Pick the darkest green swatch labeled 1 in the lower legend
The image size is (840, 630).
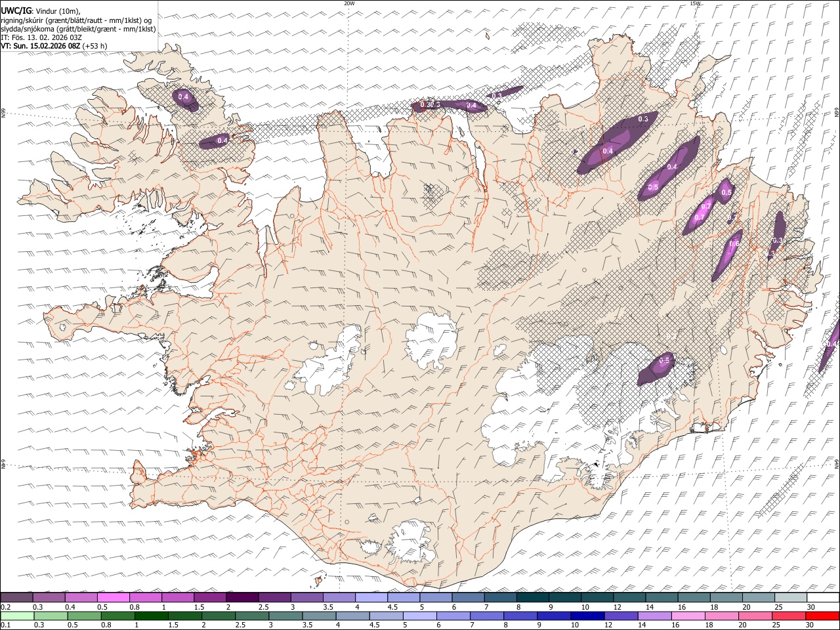[151, 616]
